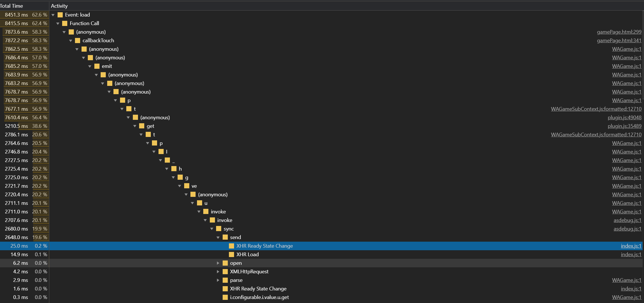Image resolution: width=644 pixels, height=303 pixels.
Task: Open the gamePage.html:299 source link
Action: click(x=619, y=32)
